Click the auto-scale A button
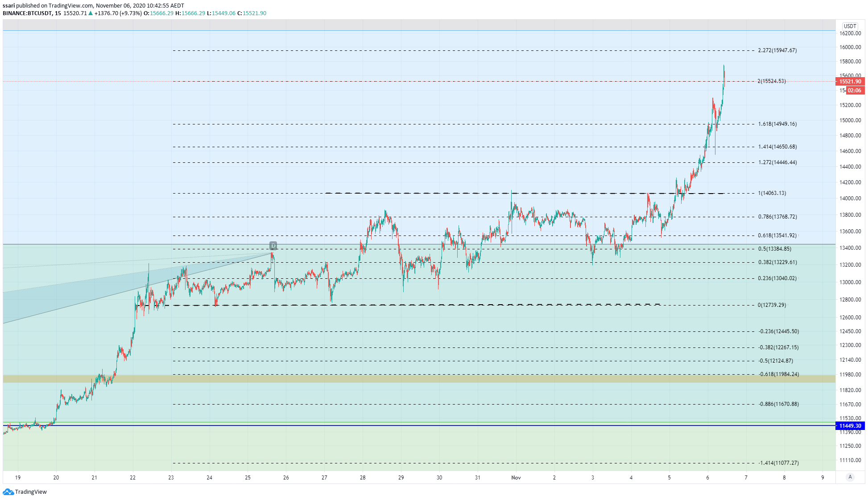868x500 pixels. pos(850,477)
